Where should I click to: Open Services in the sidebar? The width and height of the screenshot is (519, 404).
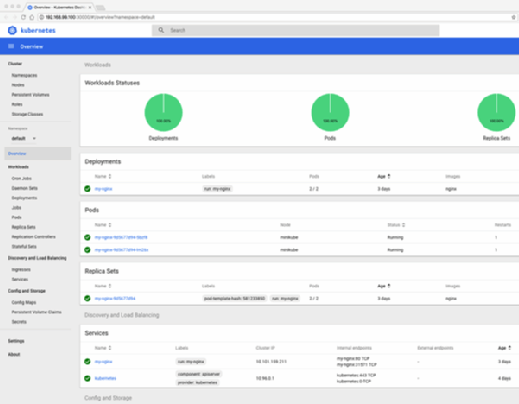20,279
